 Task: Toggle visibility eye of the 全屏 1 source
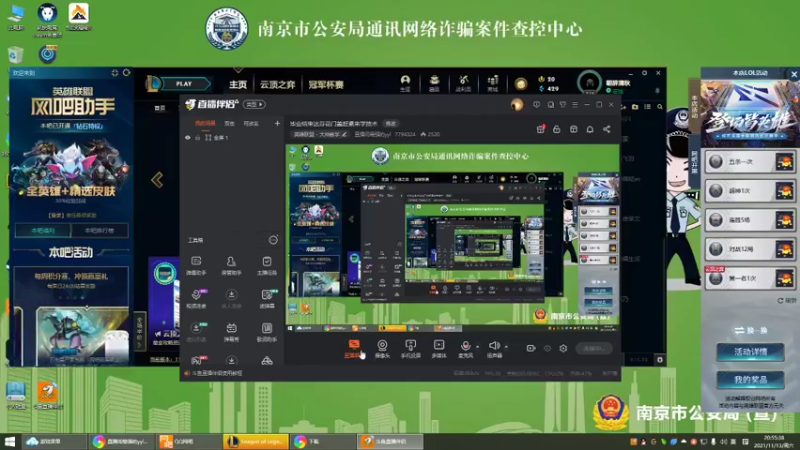coord(188,138)
